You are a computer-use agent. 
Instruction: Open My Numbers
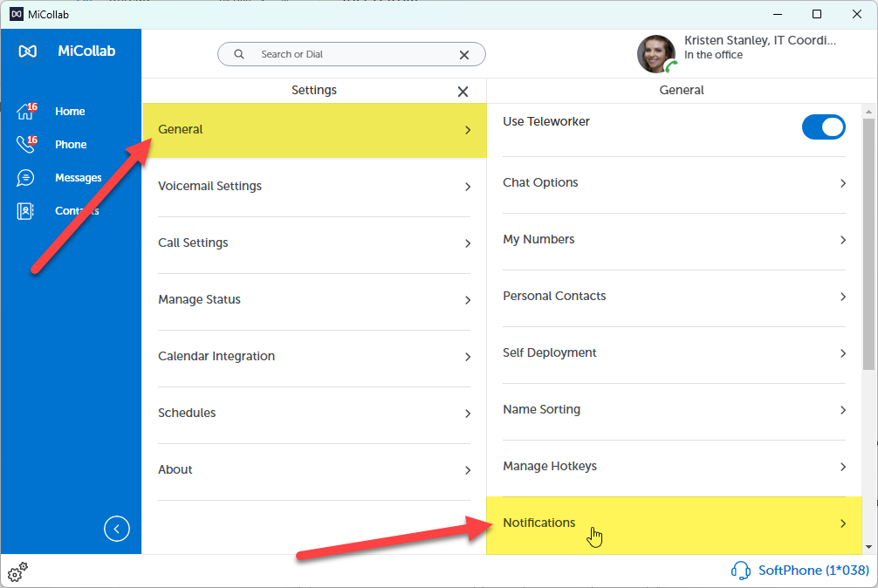pyautogui.click(x=674, y=240)
